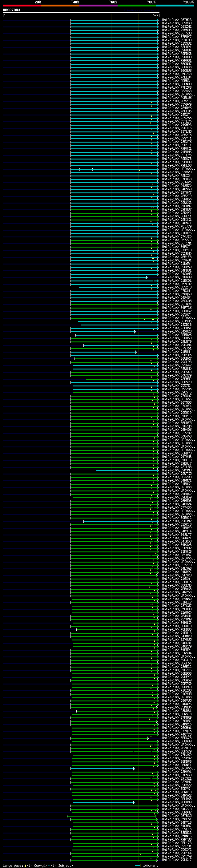Select the UniRef100_C6JSH6 label
Screen dimensions: 197x868
coord(176,321)
